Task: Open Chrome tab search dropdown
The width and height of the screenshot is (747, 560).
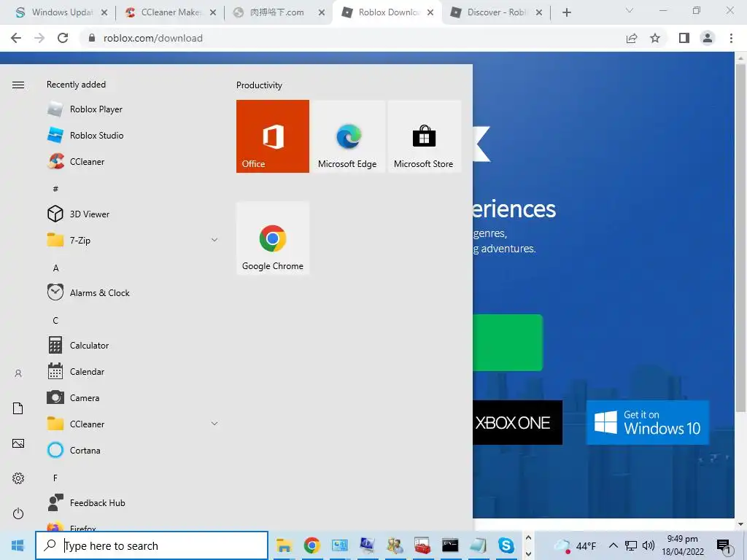Action: click(630, 10)
